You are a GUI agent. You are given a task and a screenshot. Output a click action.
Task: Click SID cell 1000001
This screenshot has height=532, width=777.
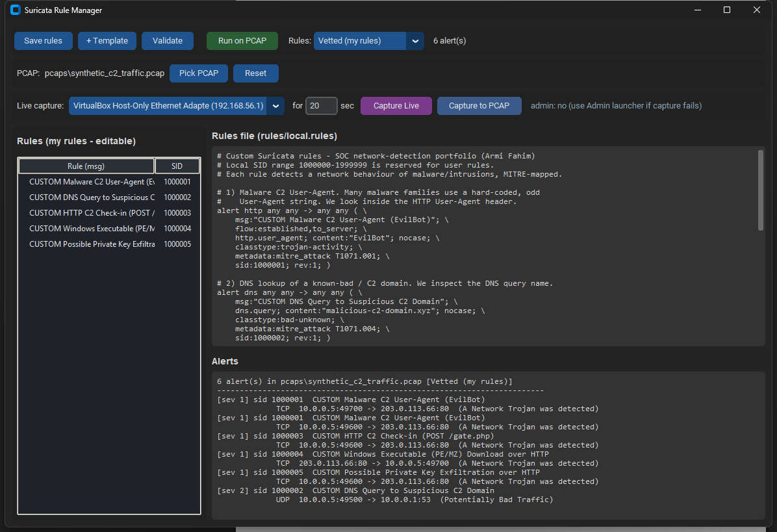pyautogui.click(x=177, y=182)
